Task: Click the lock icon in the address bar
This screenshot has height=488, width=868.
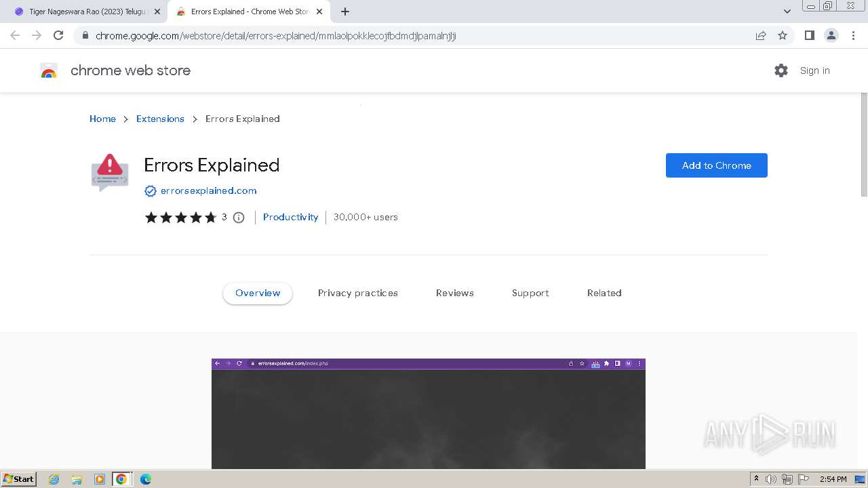Action: click(85, 36)
